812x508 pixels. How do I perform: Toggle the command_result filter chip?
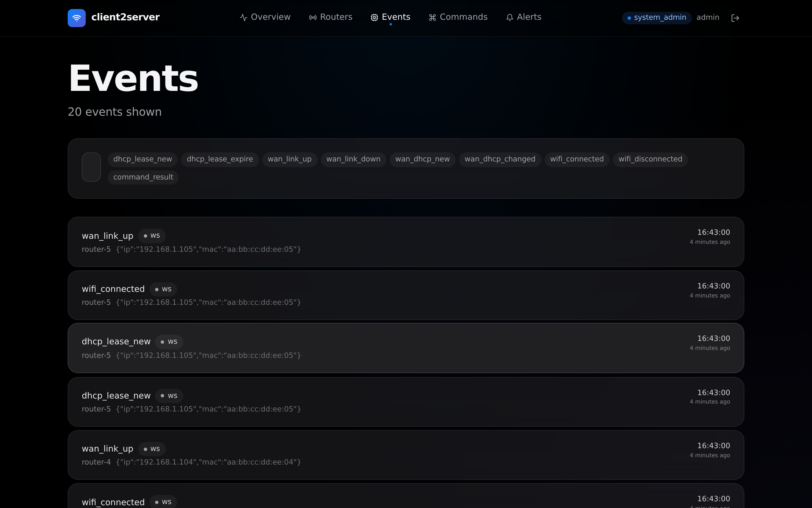[143, 177]
